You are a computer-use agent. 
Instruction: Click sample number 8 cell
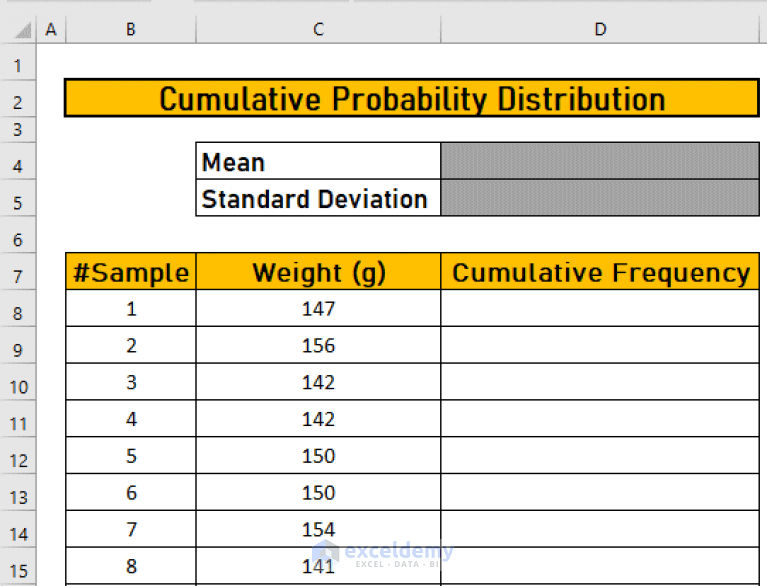click(x=131, y=566)
